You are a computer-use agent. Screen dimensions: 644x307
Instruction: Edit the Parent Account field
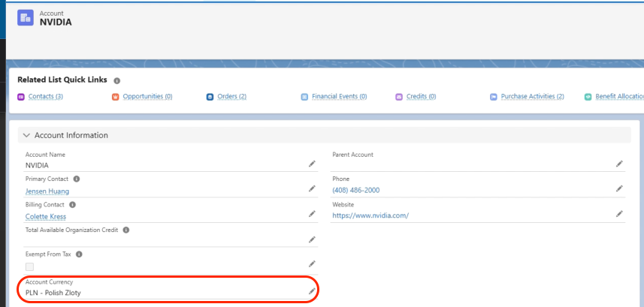[x=619, y=164]
